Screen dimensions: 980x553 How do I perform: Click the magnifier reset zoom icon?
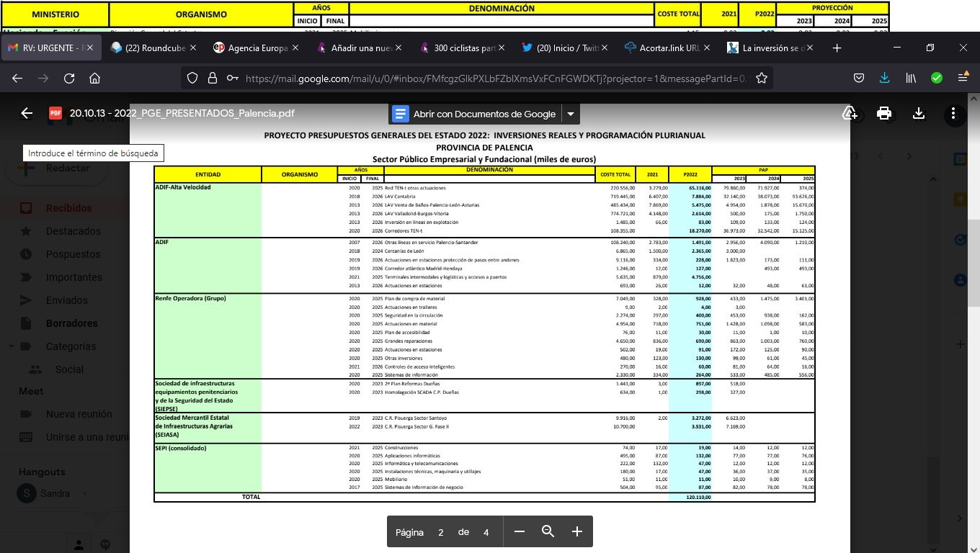548,531
